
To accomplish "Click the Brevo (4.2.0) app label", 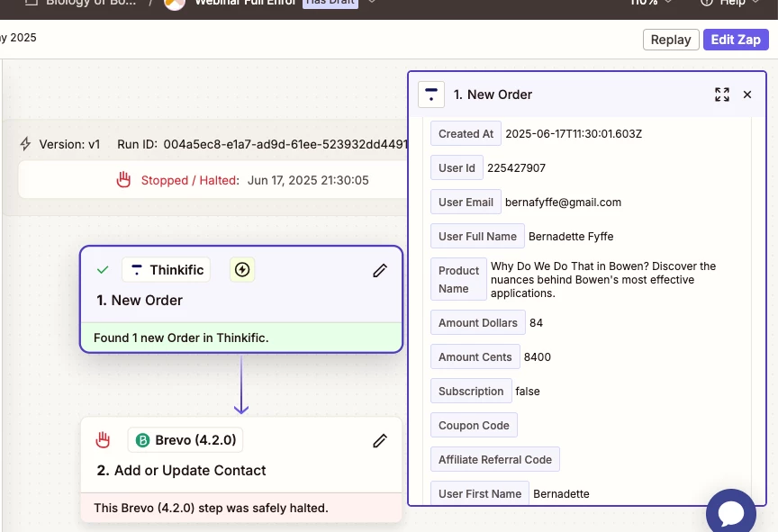I will (x=185, y=440).
